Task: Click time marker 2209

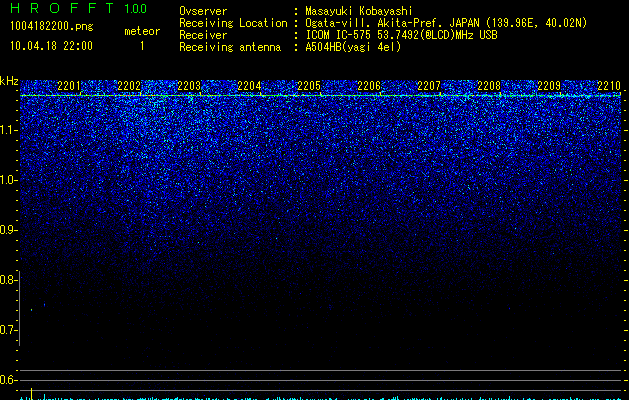Action: pyautogui.click(x=549, y=86)
